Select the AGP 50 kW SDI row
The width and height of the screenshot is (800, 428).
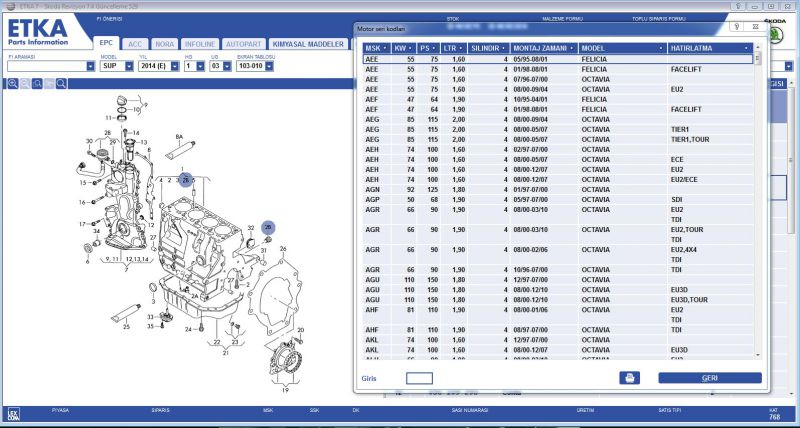click(x=558, y=199)
